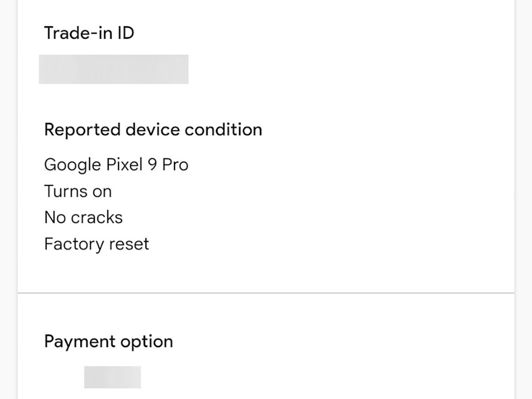Image resolution: width=532 pixels, height=399 pixels.
Task: Select the blurred Trade-in ID value
Action: pos(113,70)
